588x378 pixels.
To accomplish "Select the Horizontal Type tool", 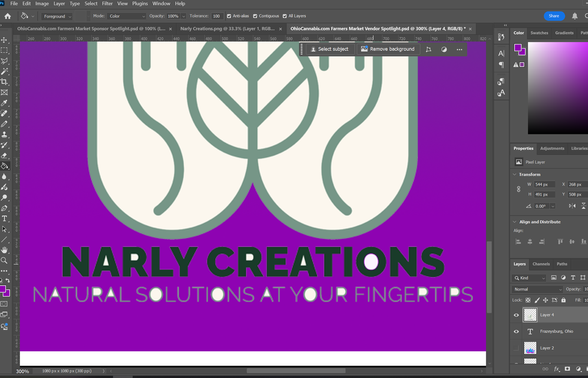I will point(5,218).
